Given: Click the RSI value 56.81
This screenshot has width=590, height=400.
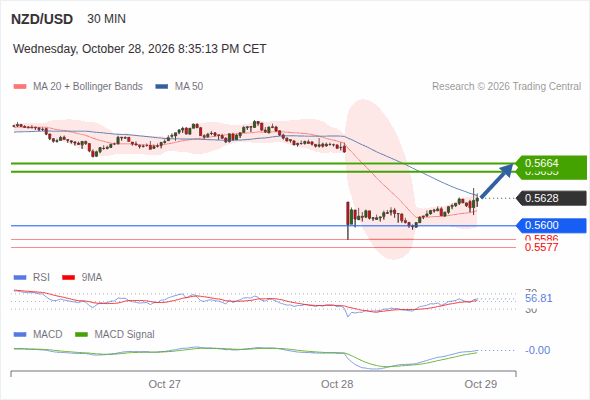Looking at the screenshot, I should 538,298.
